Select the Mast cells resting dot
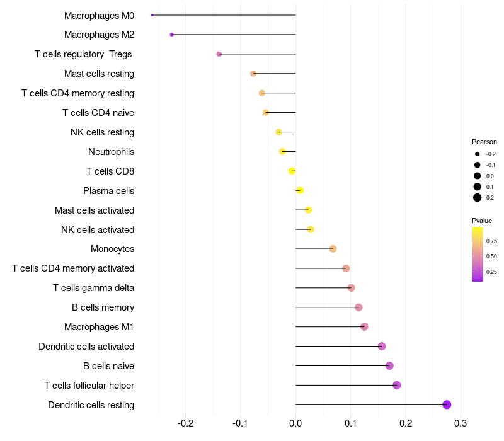Screen dimensions: 504x441 [x=253, y=74]
